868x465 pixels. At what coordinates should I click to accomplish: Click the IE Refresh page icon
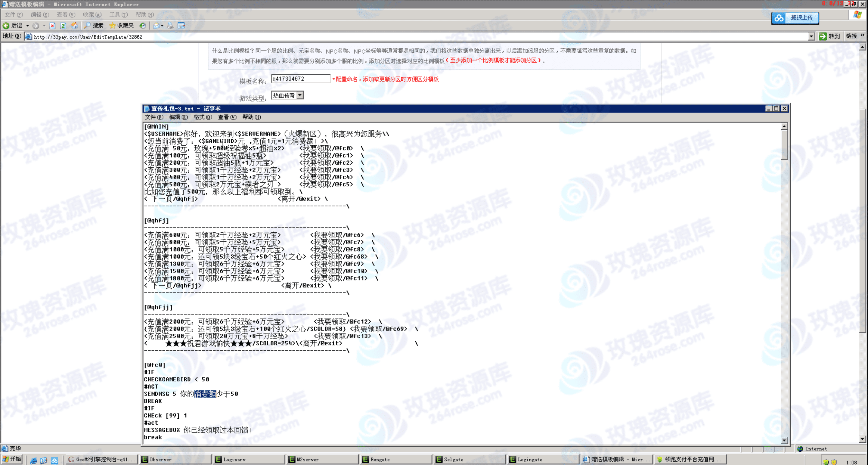pos(63,26)
